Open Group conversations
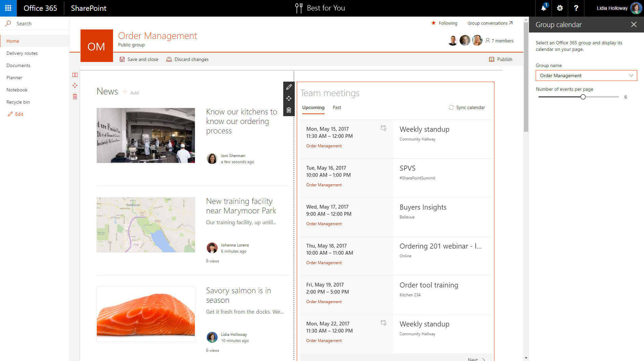Screen dimensions: 644x361 pos(490,23)
